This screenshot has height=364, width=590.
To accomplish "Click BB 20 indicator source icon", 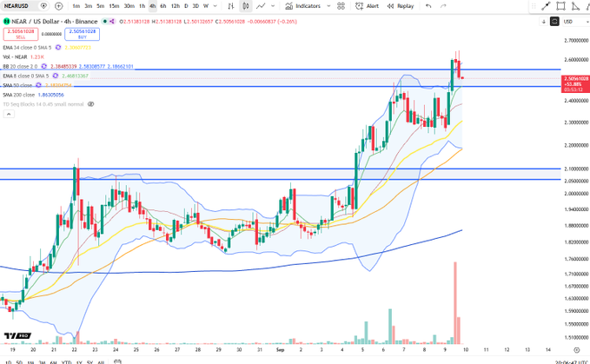I will pyautogui.click(x=44, y=66).
